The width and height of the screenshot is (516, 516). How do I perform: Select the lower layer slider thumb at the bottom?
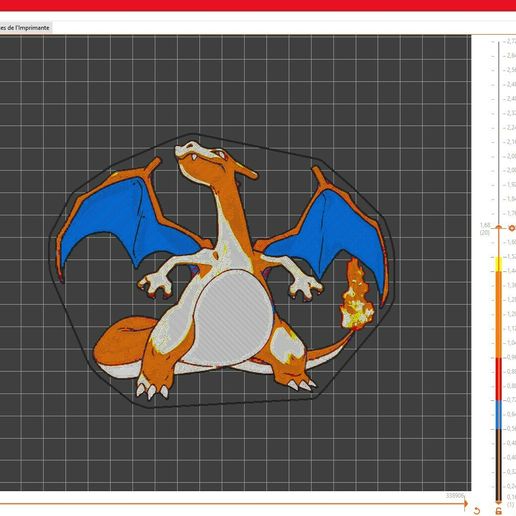pyautogui.click(x=499, y=501)
